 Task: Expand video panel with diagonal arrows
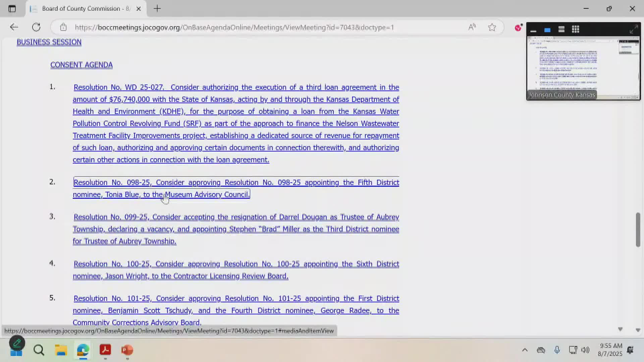[633, 29]
